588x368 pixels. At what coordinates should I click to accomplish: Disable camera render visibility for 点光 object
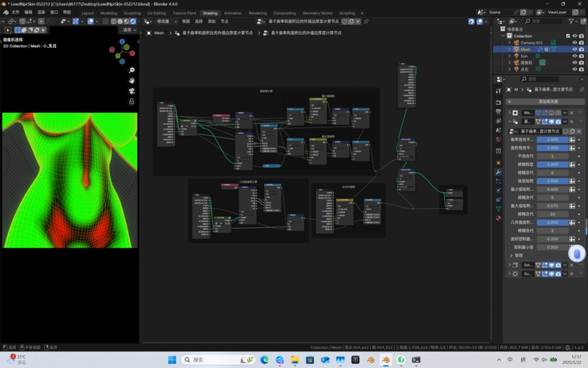click(581, 69)
